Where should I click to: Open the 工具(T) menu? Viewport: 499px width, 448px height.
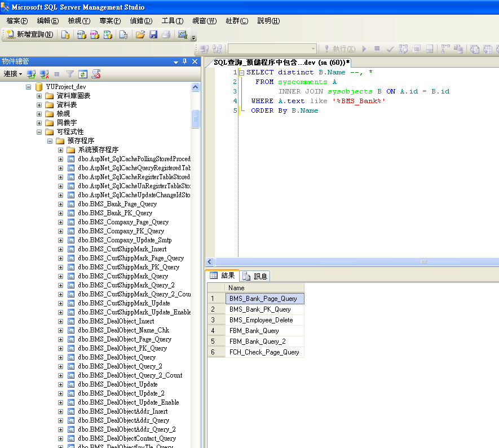[x=173, y=21]
